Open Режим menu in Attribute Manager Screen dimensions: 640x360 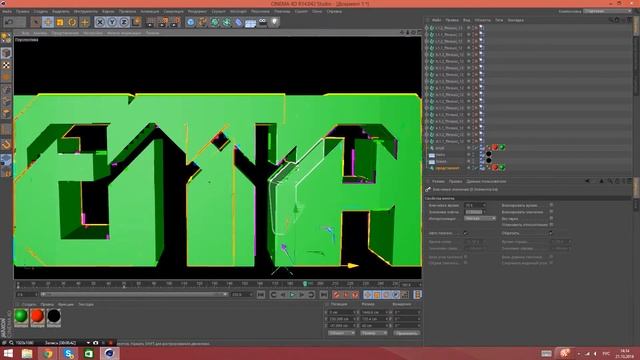point(438,181)
